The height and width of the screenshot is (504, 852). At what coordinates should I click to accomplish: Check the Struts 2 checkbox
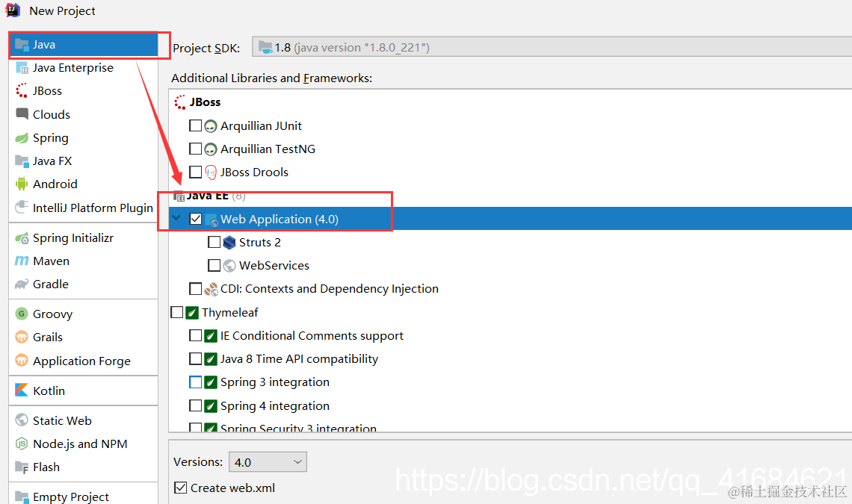tap(214, 242)
